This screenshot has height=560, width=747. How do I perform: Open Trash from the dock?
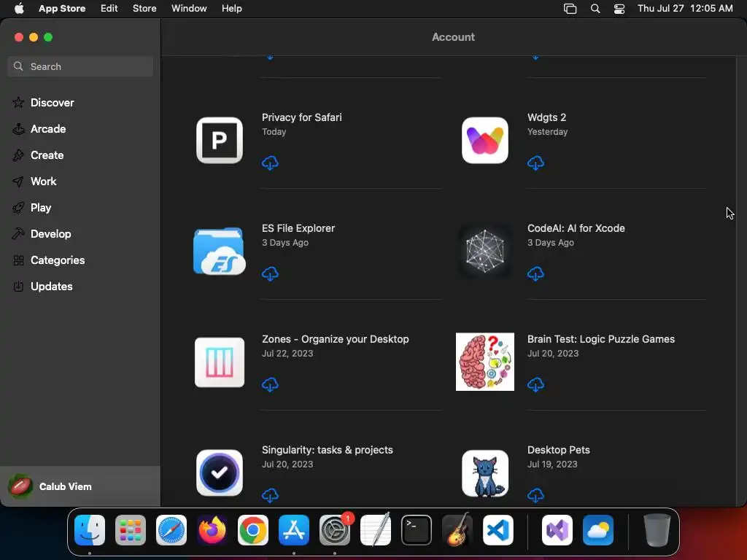point(657,530)
